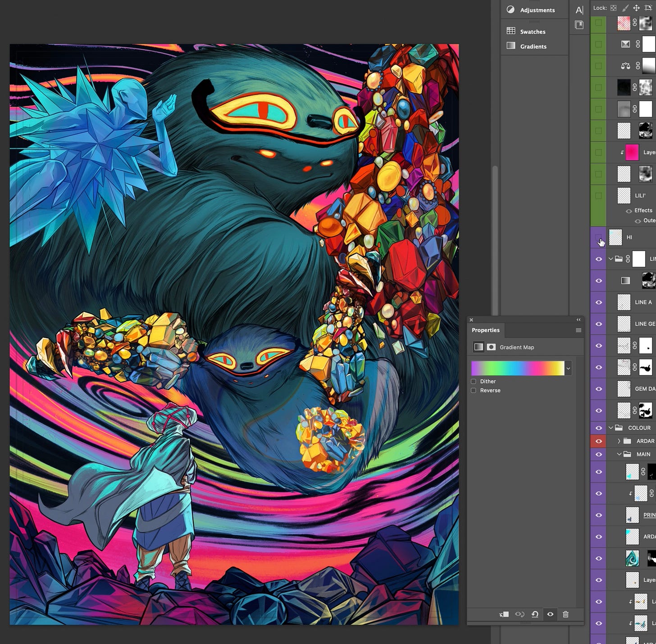The height and width of the screenshot is (644, 656).
Task: Open the Libraries panel icon below Character
Action: [579, 25]
